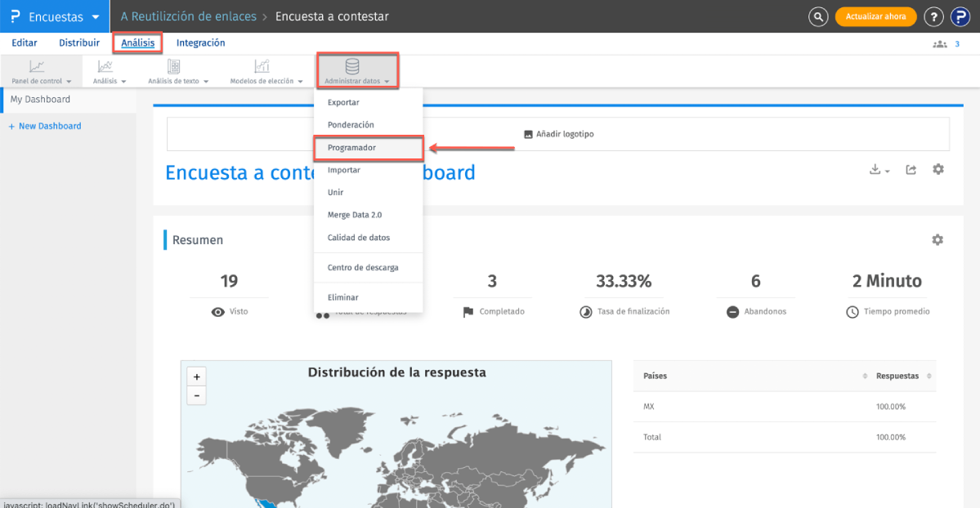The height and width of the screenshot is (508, 980).
Task: Switch to the Distribuir tab
Action: pos(79,43)
